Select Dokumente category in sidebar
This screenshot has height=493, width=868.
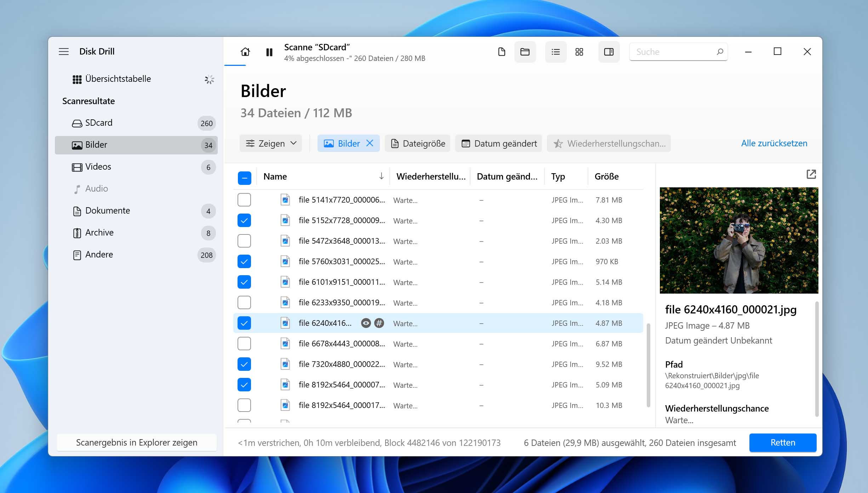[x=136, y=211]
